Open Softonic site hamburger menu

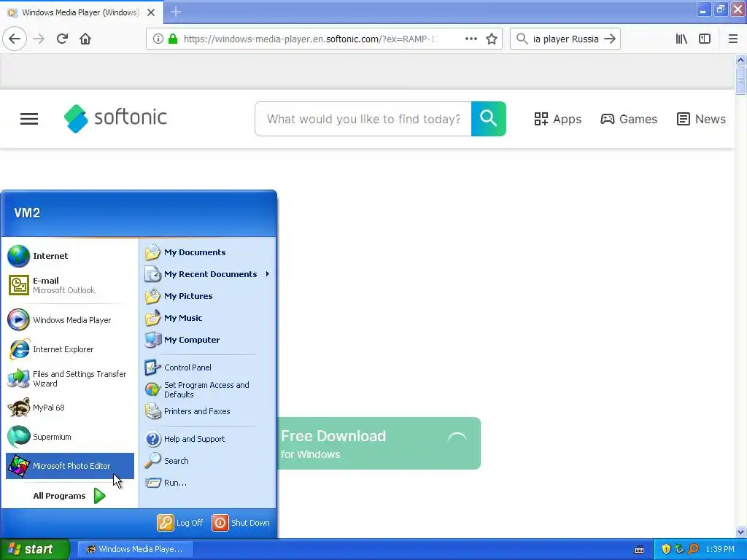pyautogui.click(x=29, y=119)
